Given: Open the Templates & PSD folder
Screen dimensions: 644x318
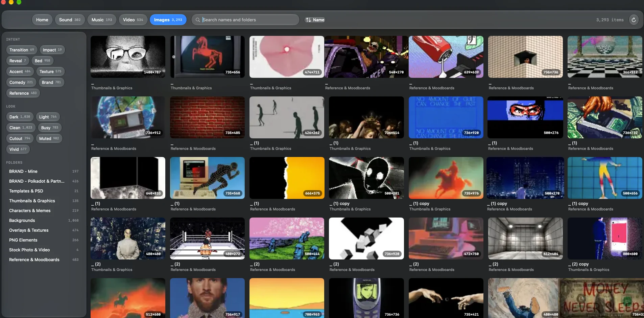Looking at the screenshot, I should click(x=44, y=191).
